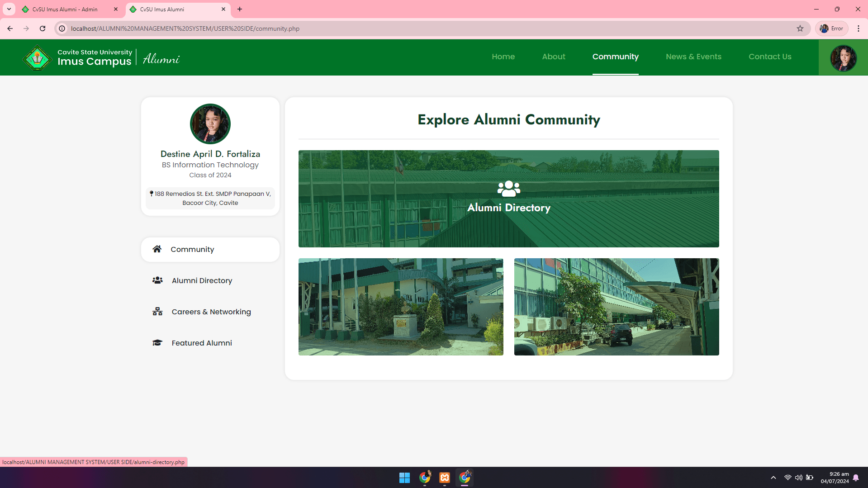
Task: Click the location pin on alumni address
Action: tap(152, 193)
